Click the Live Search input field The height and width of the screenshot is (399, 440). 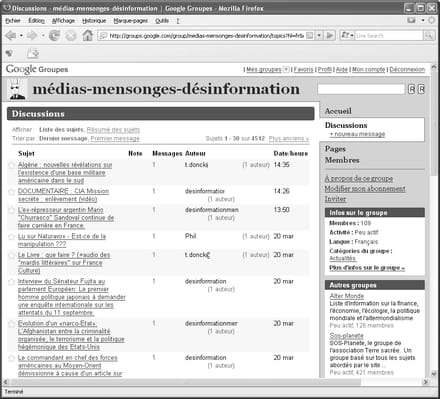(x=388, y=35)
